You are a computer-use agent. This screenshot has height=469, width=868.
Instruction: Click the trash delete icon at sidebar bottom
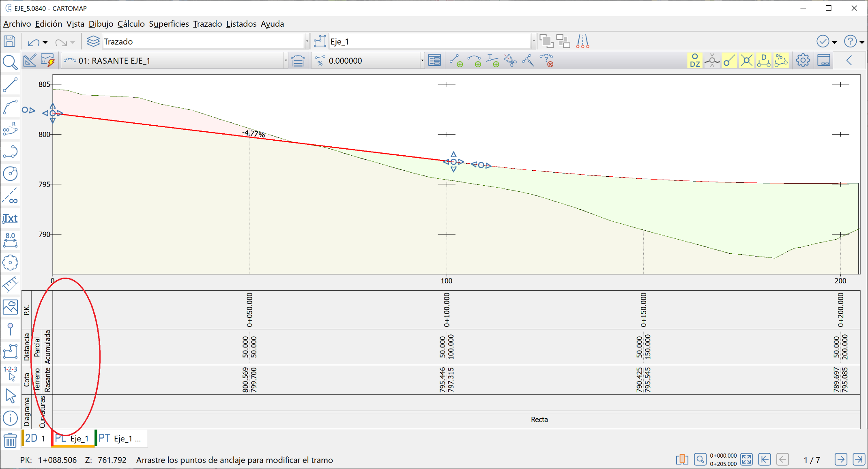point(10,441)
